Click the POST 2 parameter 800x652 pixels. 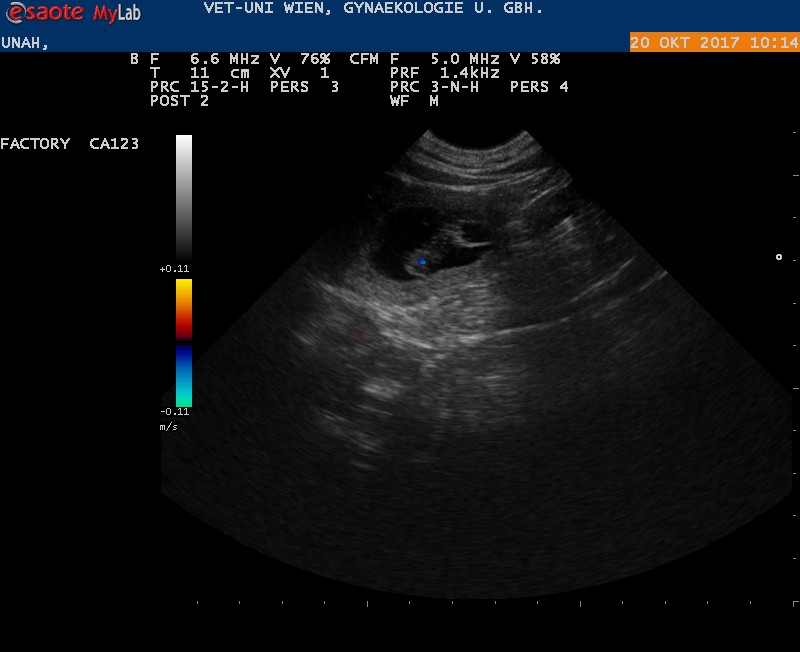[179, 101]
